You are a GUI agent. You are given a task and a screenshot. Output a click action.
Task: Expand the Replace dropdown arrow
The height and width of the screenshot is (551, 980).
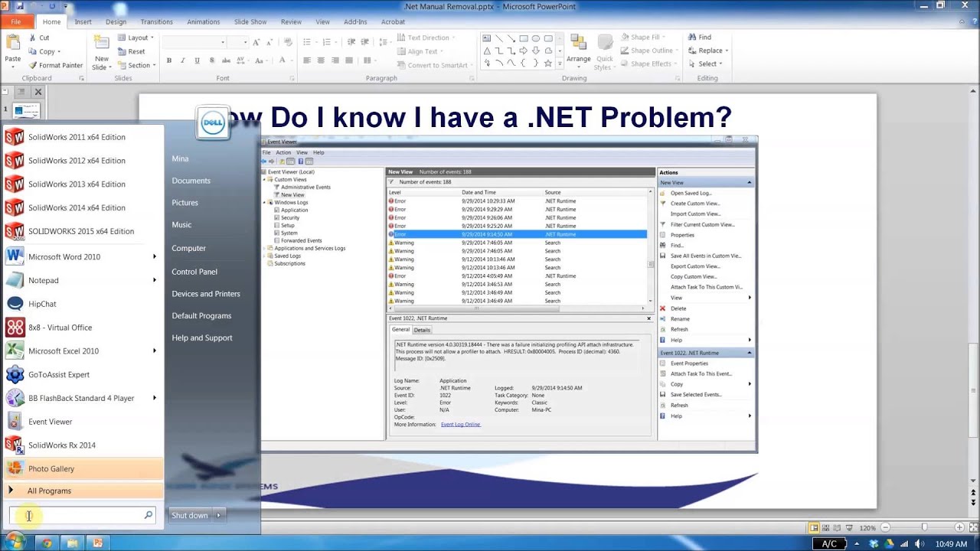pos(727,51)
